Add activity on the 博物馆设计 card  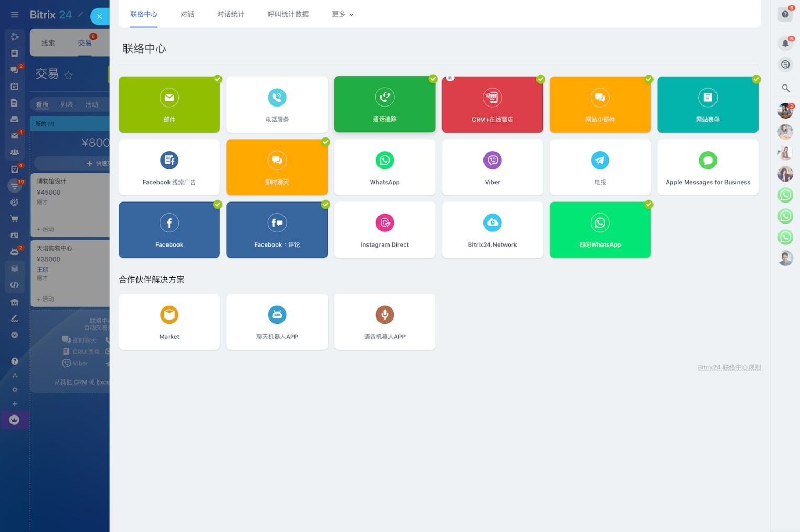tap(46, 229)
